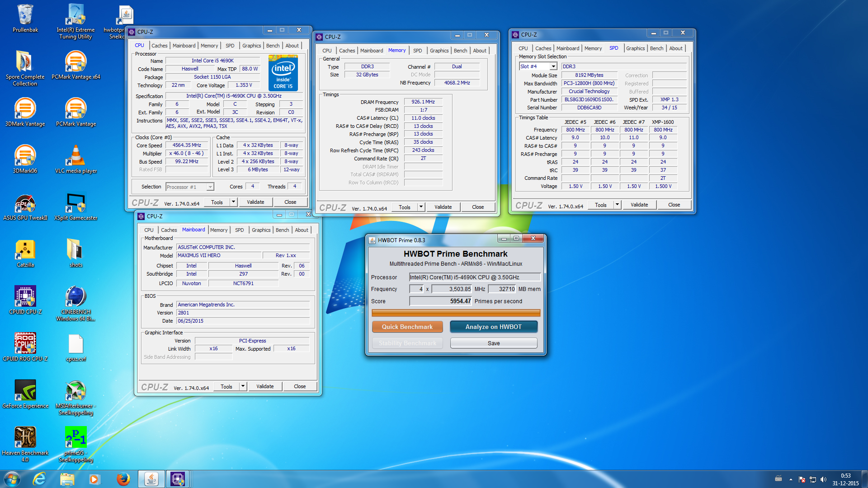
Task: Click the HWBOT Processor name field
Action: click(x=475, y=277)
